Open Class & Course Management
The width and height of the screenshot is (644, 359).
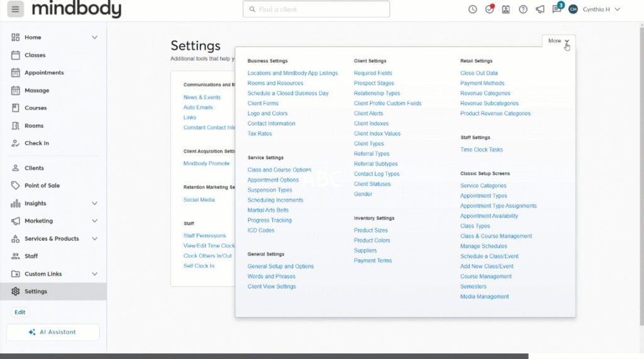496,236
